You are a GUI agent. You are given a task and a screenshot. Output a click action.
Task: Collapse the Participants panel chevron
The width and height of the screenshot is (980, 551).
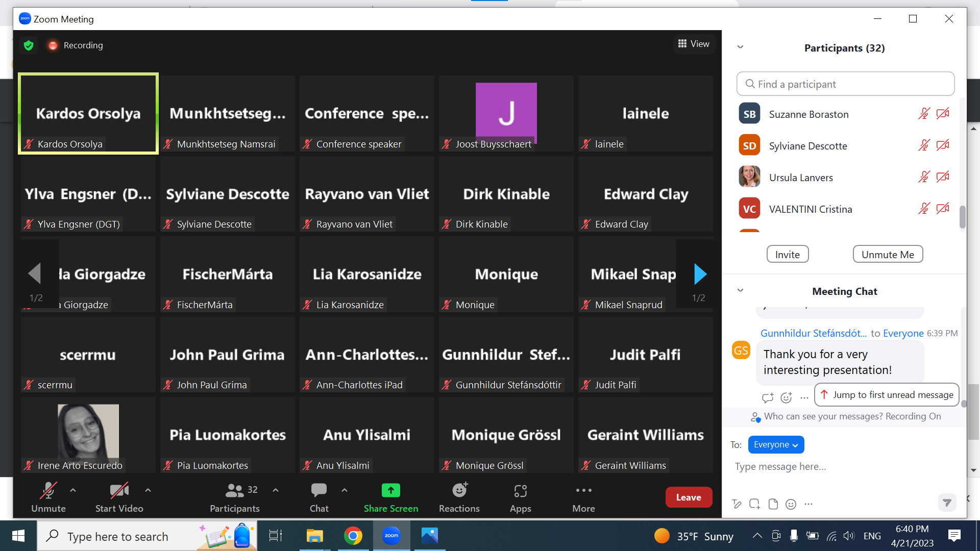pos(740,47)
